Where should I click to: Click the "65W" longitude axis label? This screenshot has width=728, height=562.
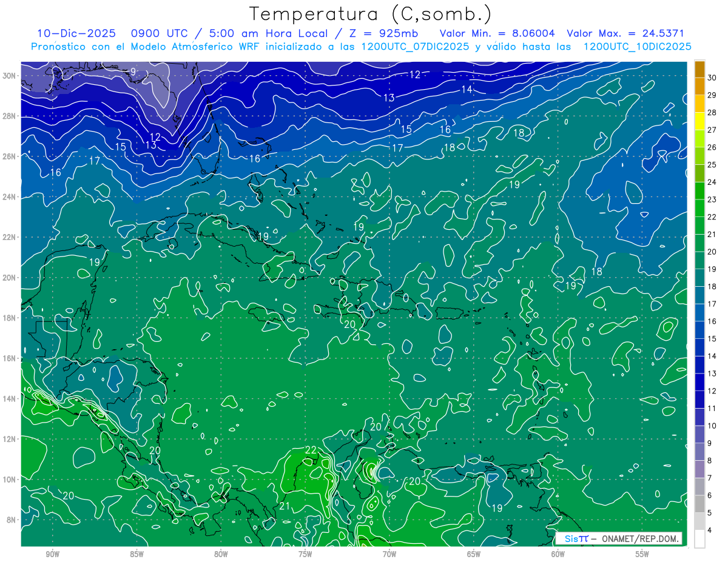click(x=474, y=554)
